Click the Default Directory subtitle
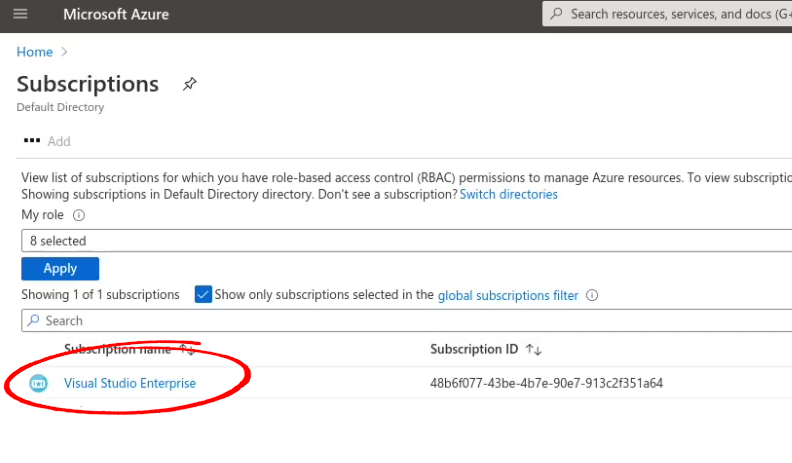The image size is (792, 463). [60, 107]
